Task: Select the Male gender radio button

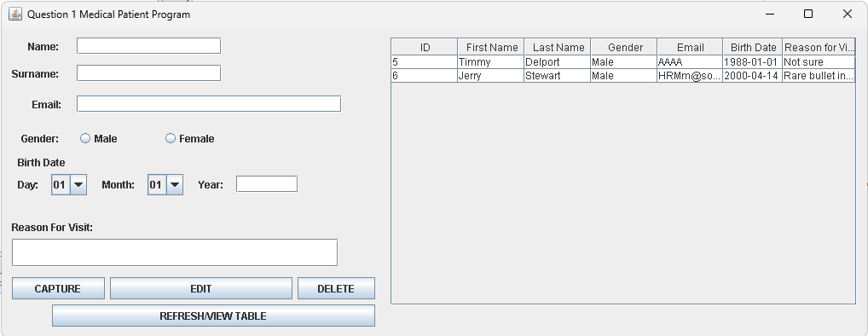Action: click(85, 138)
